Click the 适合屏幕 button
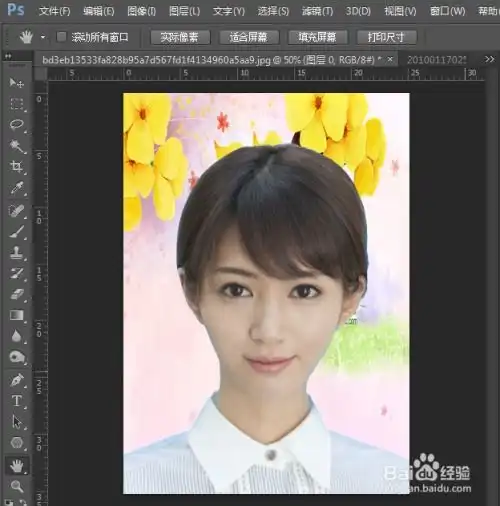 tap(249, 37)
